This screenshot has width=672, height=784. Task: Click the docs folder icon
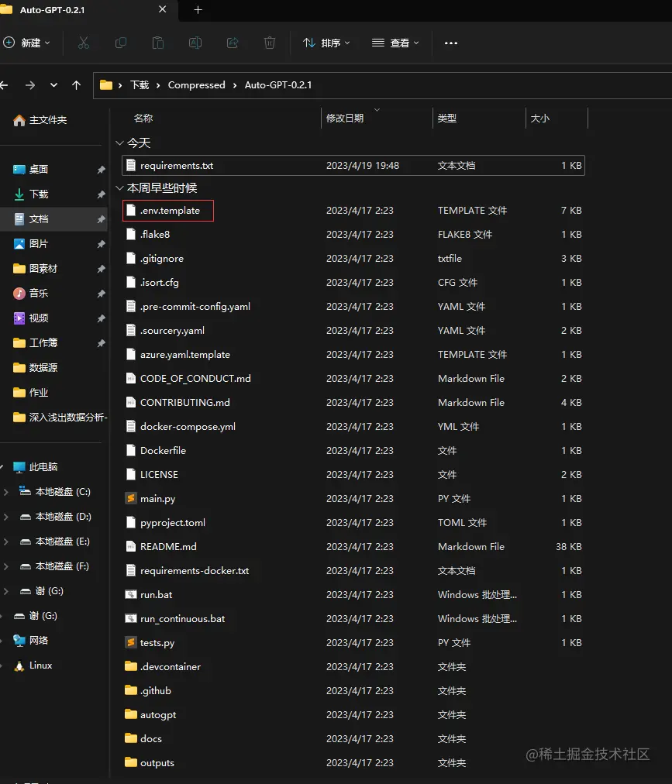130,738
